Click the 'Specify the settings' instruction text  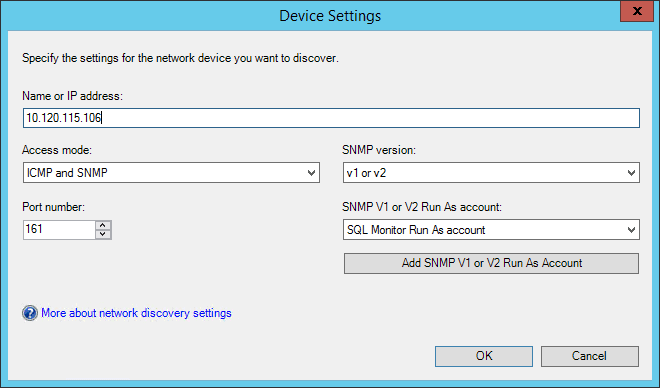click(180, 58)
